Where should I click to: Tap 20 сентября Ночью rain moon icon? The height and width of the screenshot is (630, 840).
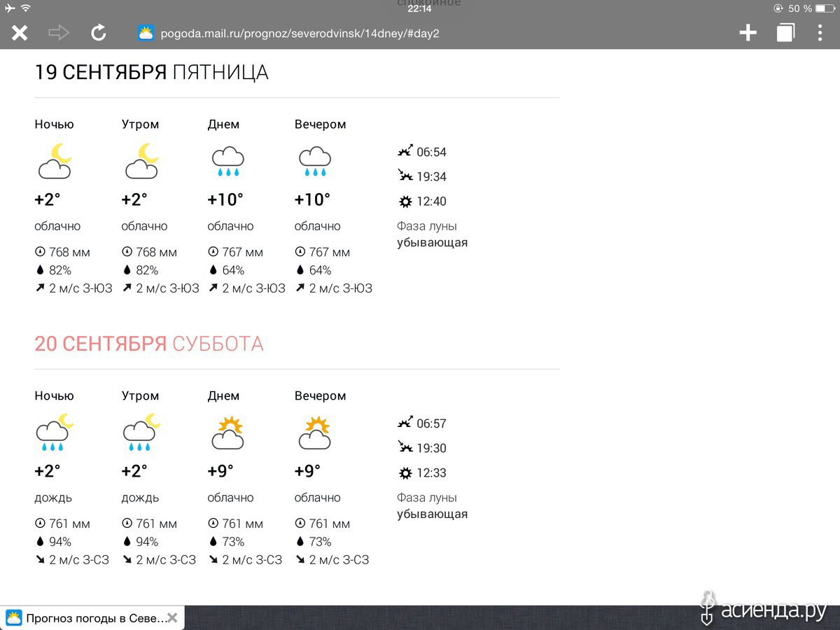[x=55, y=432]
